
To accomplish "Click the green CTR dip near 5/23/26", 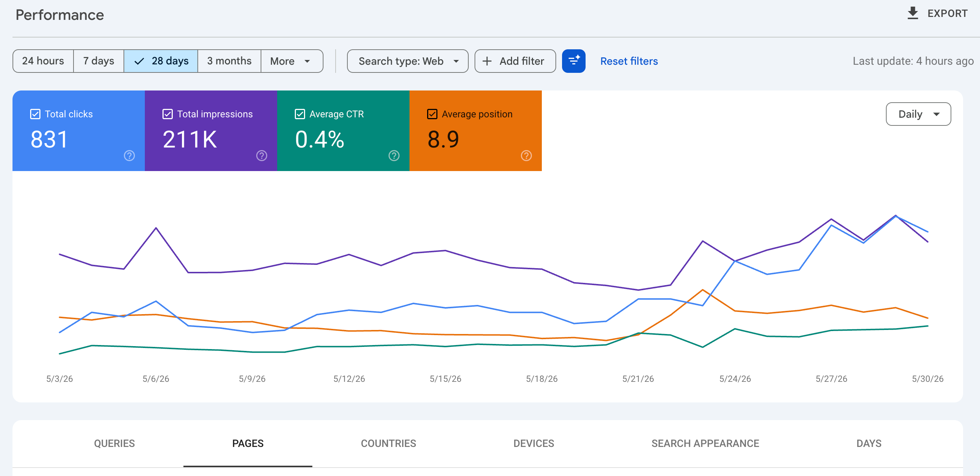I will click(702, 347).
